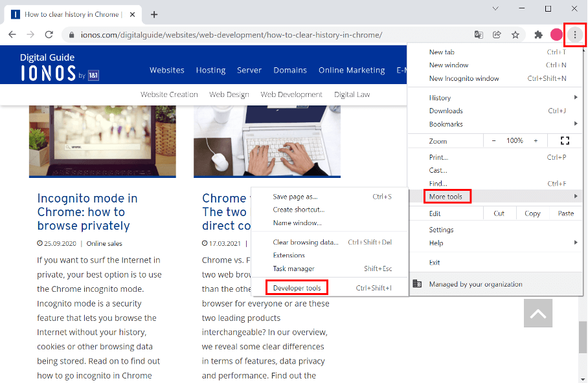Screen dimensions: 588x383
Task: Reload the page with the refresh icon
Action: coord(49,35)
